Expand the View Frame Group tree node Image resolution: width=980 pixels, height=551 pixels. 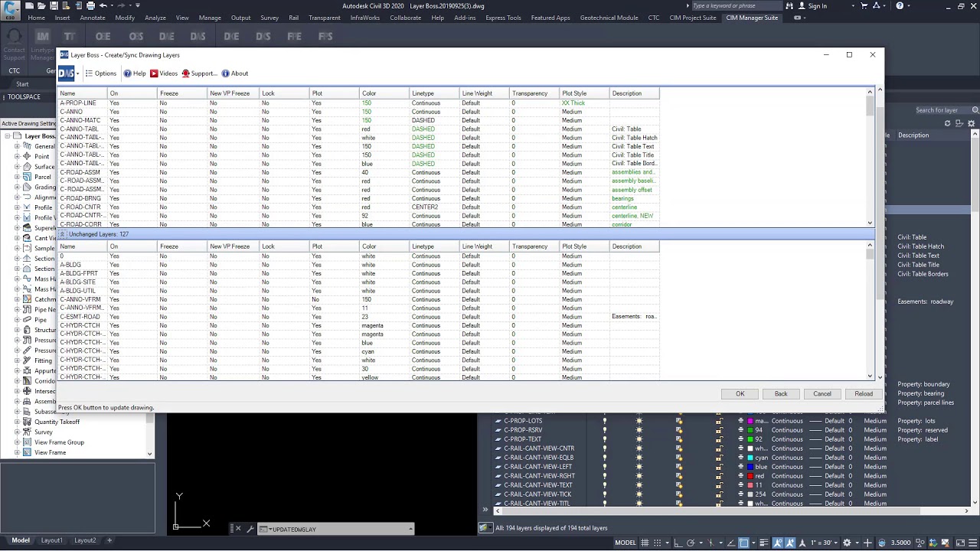[x=17, y=442]
